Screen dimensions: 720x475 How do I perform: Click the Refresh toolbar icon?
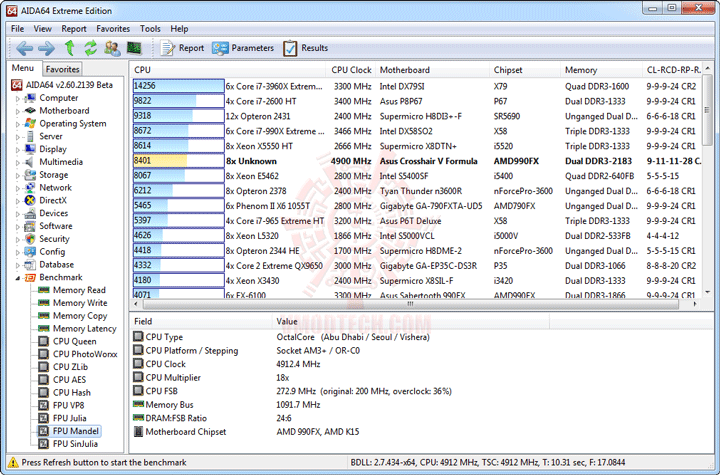tap(90, 48)
